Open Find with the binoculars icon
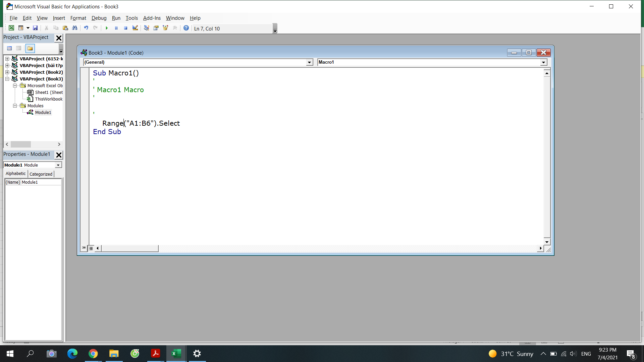 point(75,28)
